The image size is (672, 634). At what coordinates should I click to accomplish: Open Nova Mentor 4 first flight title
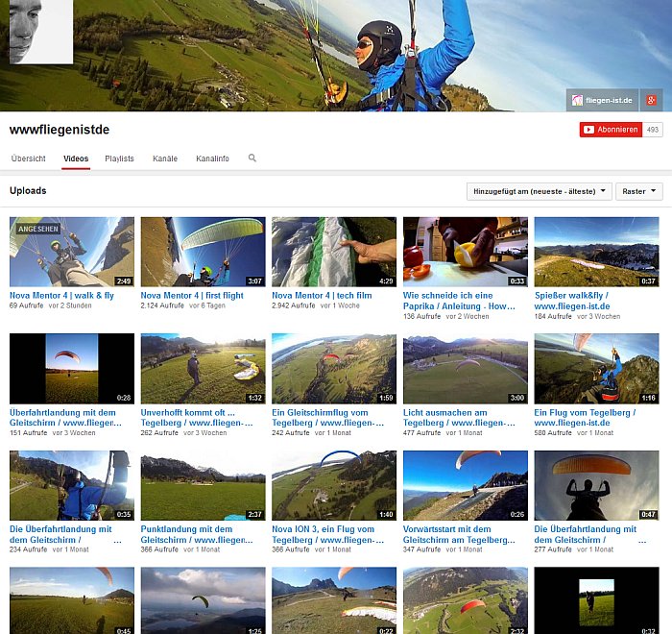coord(192,296)
